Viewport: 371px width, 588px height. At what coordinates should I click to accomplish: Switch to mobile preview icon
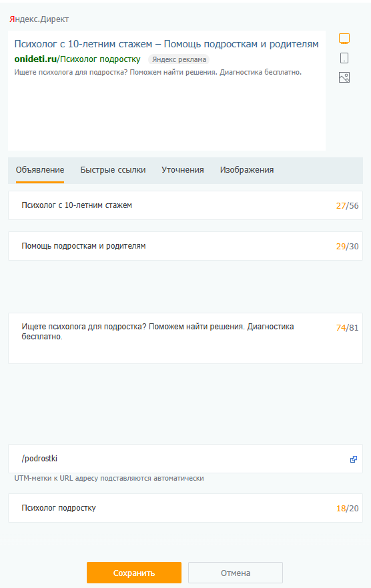click(x=344, y=58)
